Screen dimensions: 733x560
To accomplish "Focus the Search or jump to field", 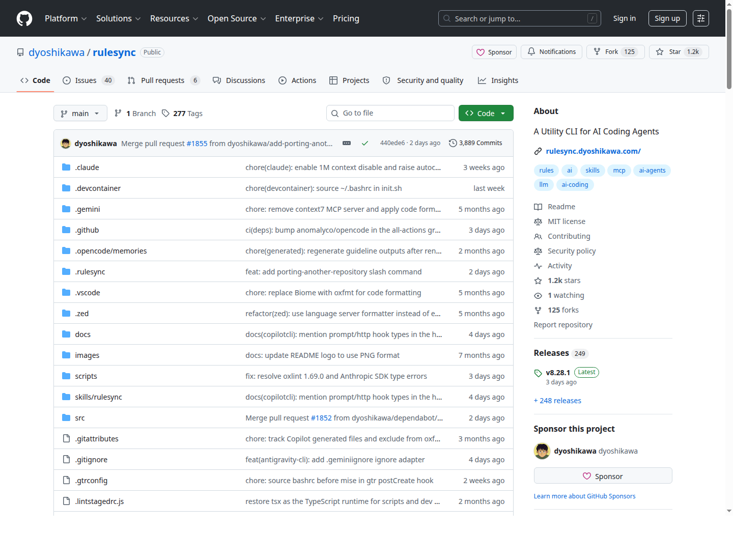I will [520, 18].
